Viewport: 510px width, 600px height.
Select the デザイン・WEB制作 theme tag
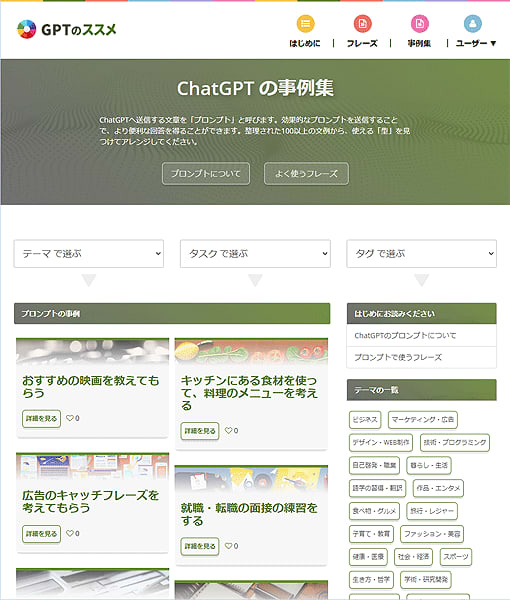(x=381, y=442)
